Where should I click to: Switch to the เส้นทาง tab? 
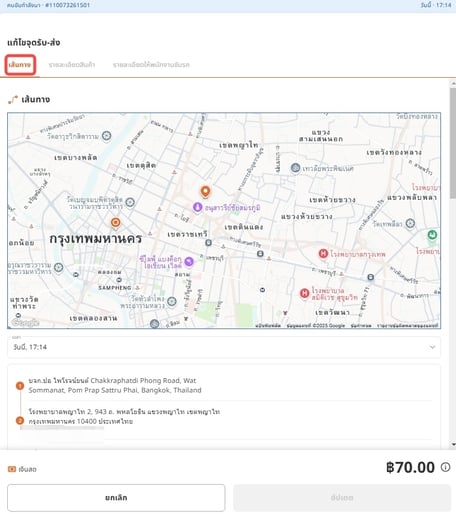[20, 65]
